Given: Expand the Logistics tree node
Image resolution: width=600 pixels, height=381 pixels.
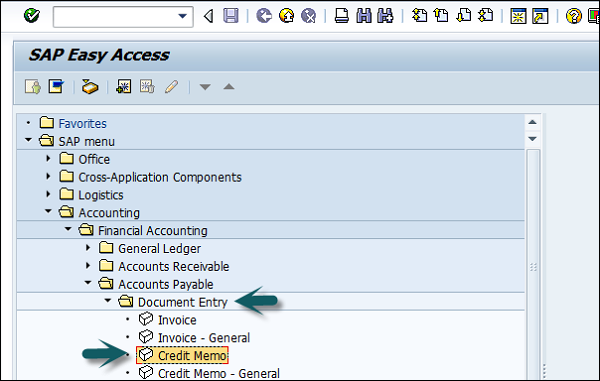Looking at the screenshot, I should 48,194.
